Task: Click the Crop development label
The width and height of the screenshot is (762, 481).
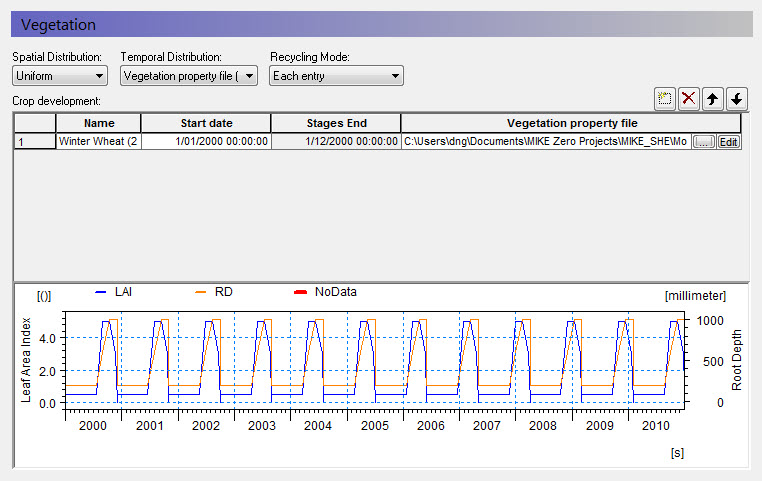Action: click(x=56, y=101)
